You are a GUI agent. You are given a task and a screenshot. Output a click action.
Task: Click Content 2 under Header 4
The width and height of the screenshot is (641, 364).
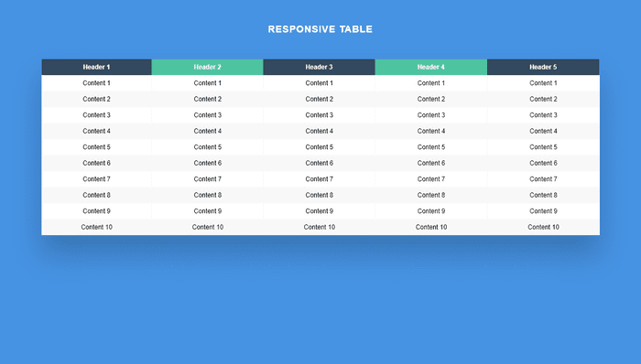click(431, 99)
